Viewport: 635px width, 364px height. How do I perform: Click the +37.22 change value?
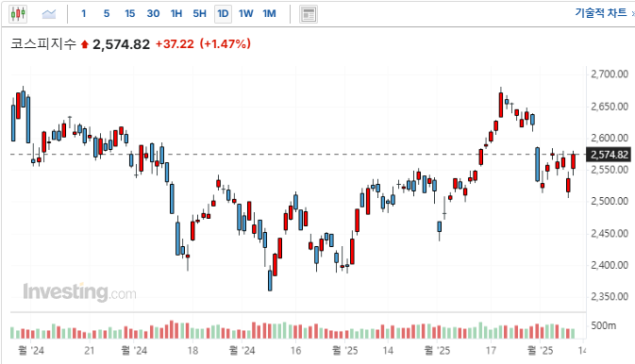tap(175, 43)
